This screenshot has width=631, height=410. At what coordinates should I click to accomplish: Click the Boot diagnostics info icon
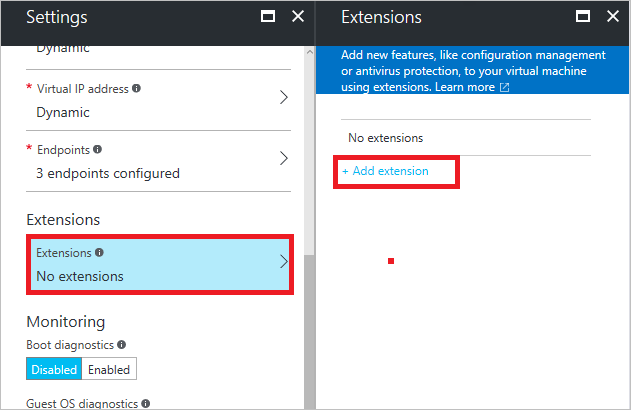121,344
